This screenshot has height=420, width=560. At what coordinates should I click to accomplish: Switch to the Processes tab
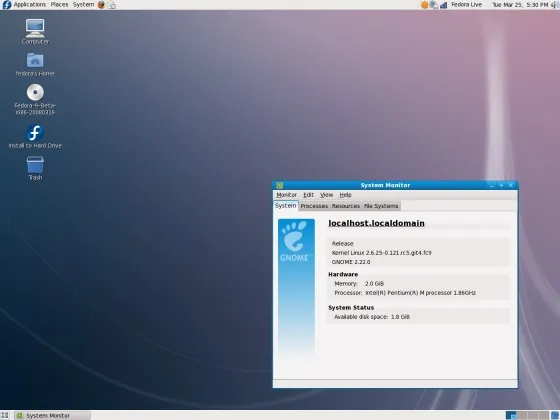coord(314,206)
